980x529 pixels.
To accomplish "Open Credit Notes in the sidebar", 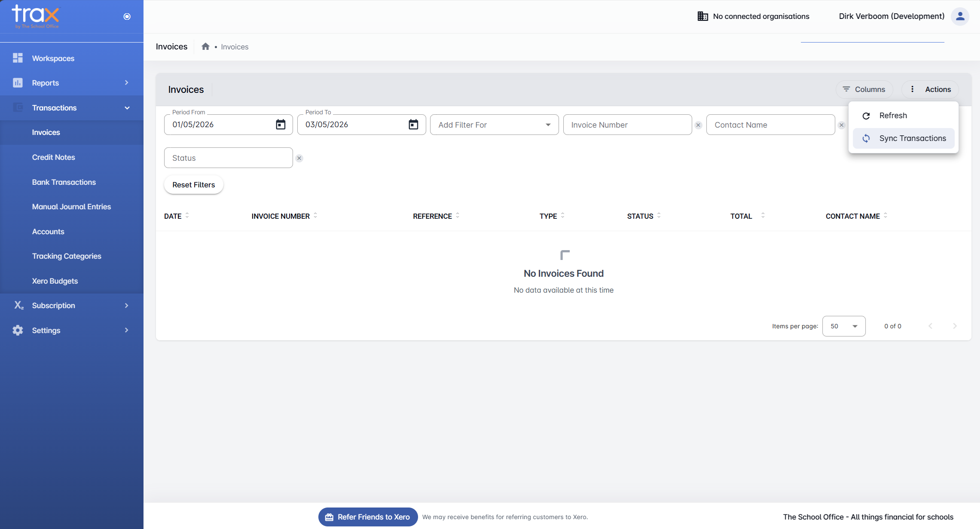I will 72,157.
